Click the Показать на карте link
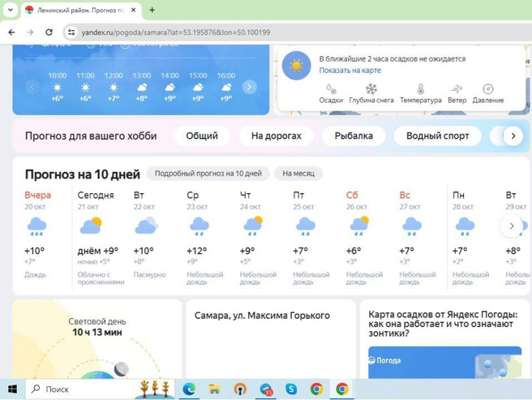Viewport: 532px width, 400px height. (350, 71)
